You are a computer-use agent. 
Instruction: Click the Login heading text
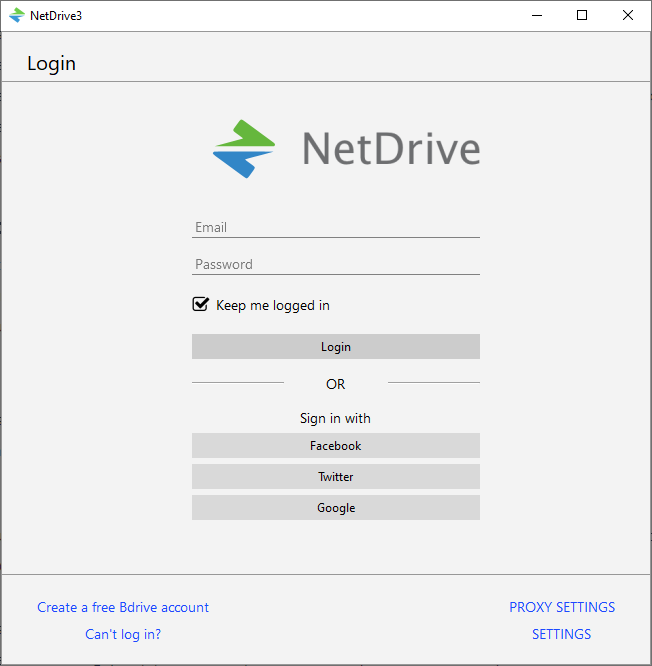(x=51, y=64)
